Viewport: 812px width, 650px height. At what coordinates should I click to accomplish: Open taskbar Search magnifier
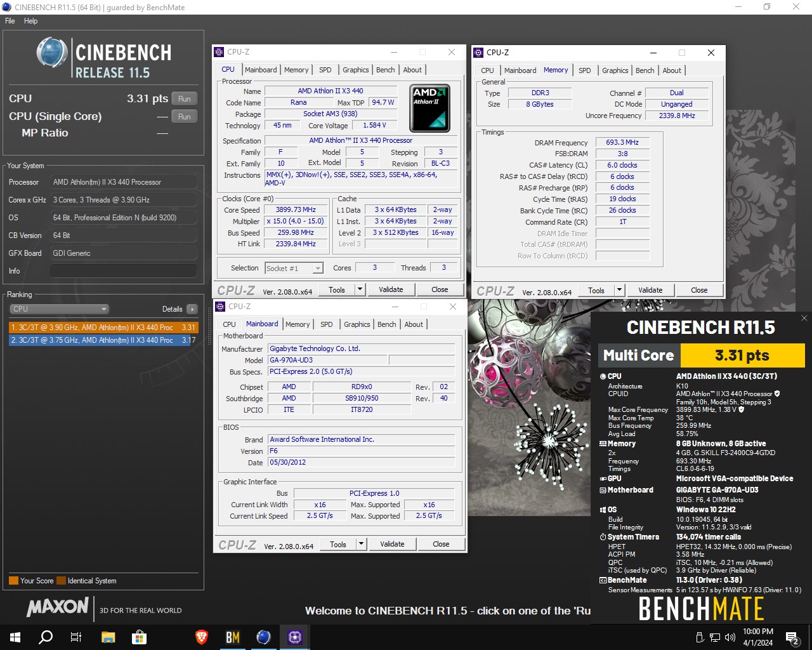pyautogui.click(x=46, y=637)
